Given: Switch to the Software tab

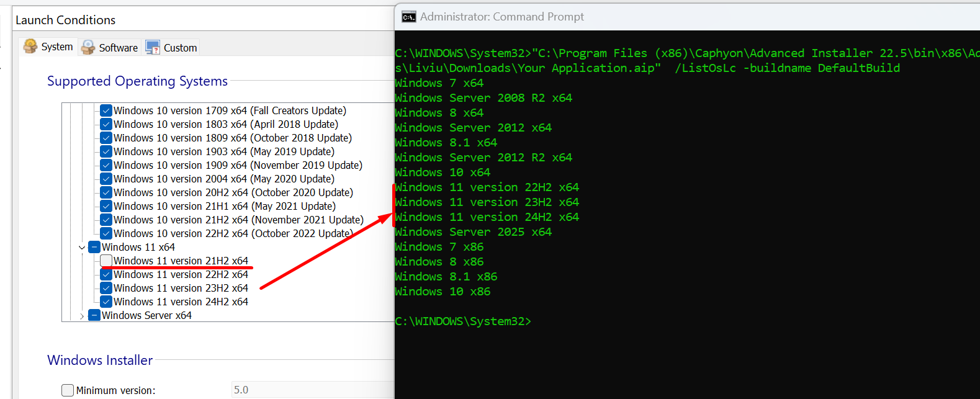Looking at the screenshot, I should coord(118,48).
